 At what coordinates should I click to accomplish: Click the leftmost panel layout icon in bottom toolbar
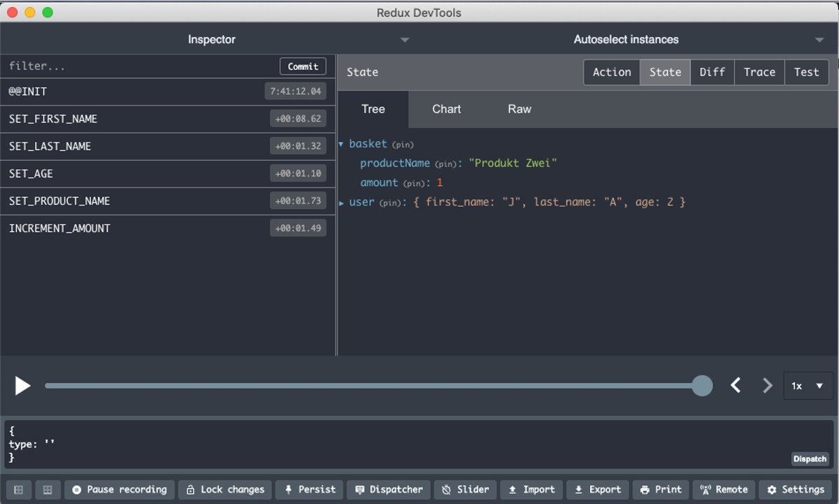pos(19,489)
